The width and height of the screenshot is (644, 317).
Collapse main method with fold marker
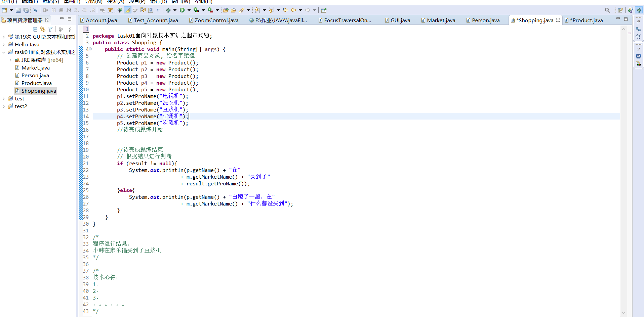pos(90,49)
